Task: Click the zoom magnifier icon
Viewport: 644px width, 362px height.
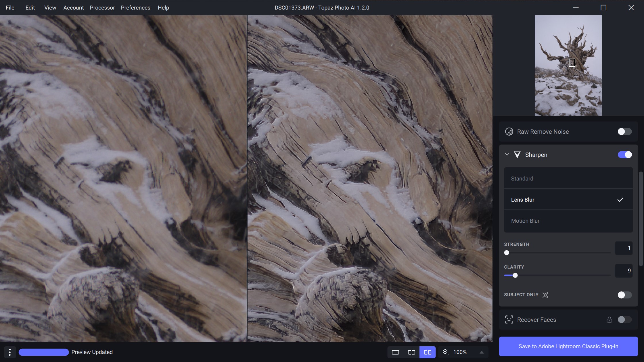Action: 446,352
